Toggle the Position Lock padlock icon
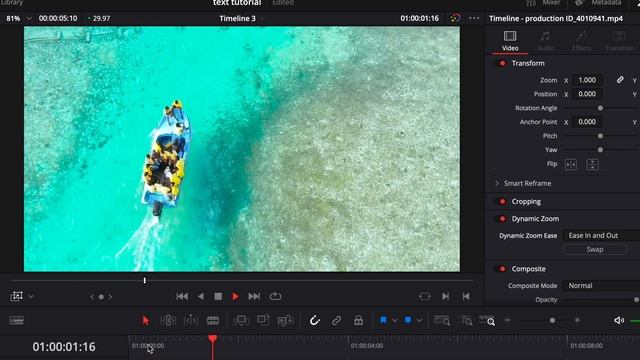This screenshot has height=360, width=640. [358, 320]
